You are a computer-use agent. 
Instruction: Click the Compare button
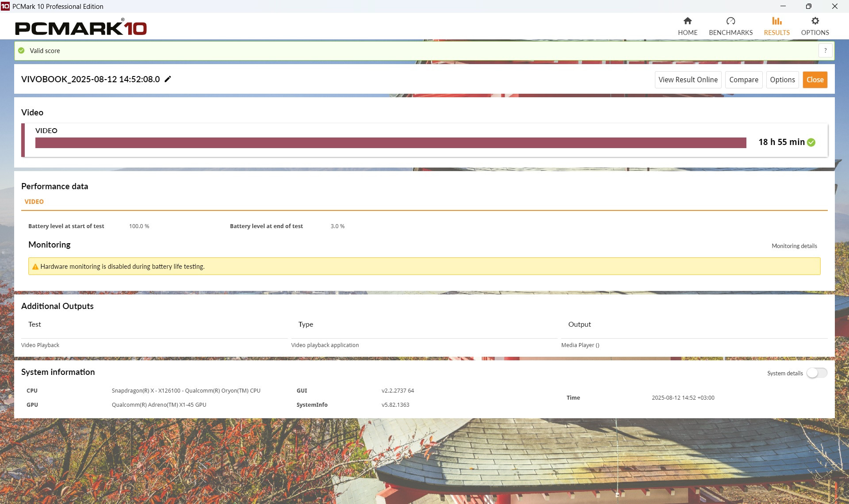[744, 80]
